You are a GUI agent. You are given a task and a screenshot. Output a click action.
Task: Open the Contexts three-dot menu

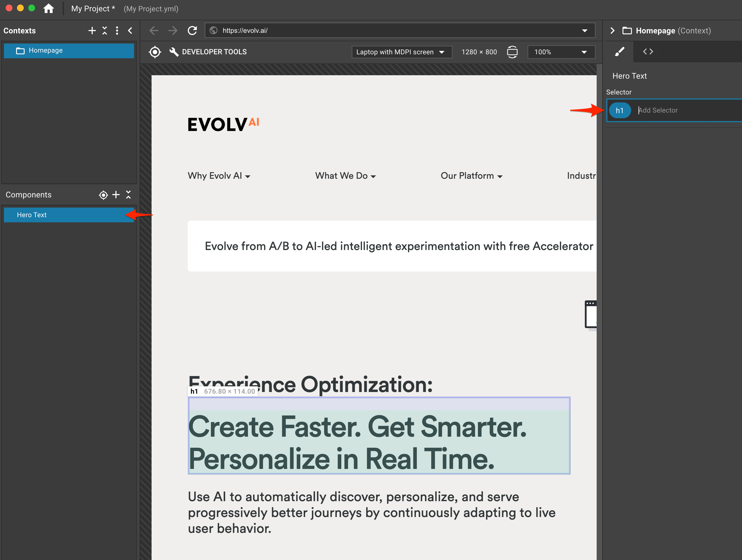click(117, 31)
